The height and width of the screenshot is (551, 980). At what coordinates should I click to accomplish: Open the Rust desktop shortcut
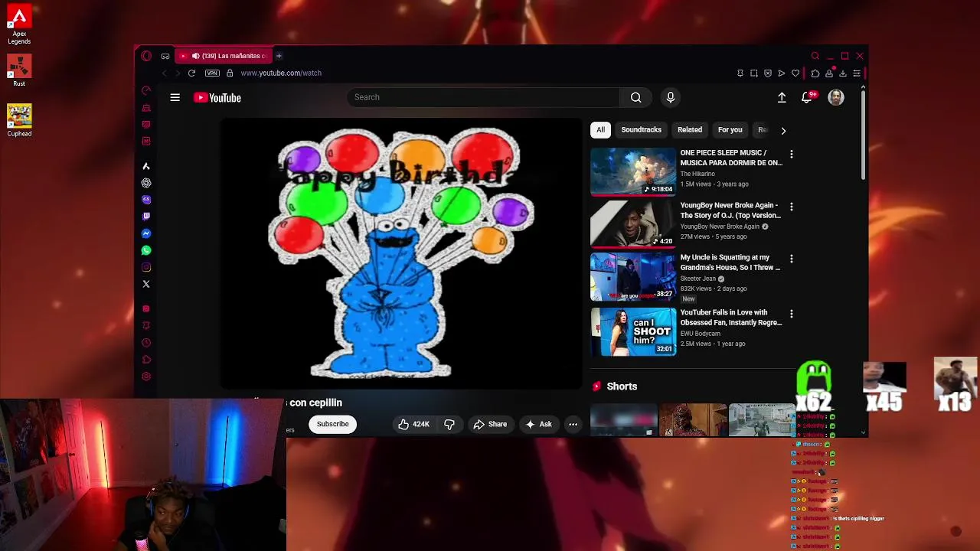pos(19,70)
